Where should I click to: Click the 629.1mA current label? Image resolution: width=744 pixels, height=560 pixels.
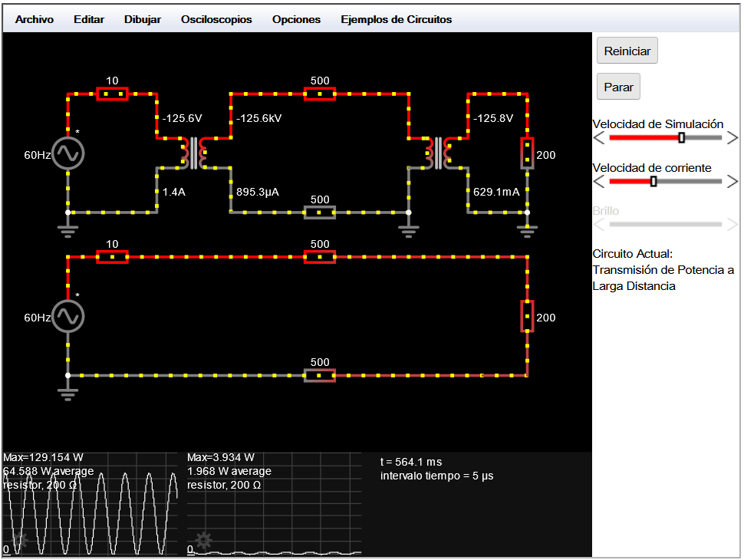coord(496,192)
